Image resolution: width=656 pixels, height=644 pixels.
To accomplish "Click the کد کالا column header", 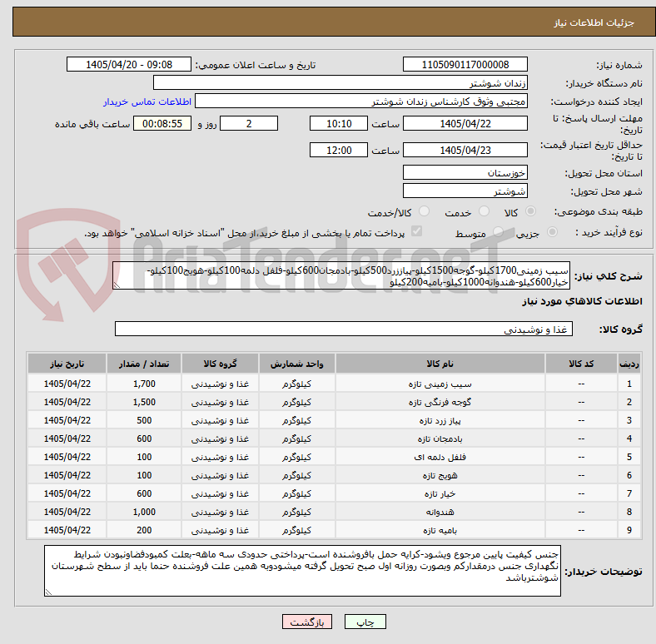I will [x=581, y=364].
